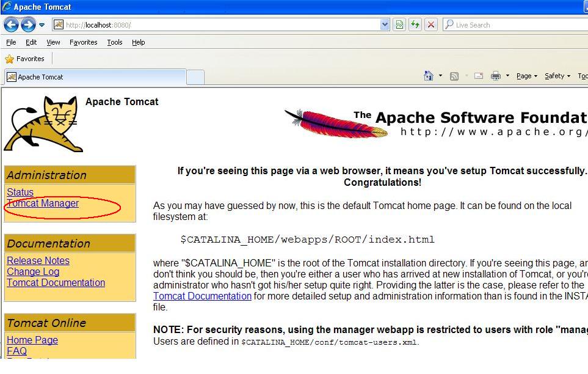Click the Documentation section heading
Image resolution: width=588 pixels, height=374 pixels.
[x=48, y=244]
